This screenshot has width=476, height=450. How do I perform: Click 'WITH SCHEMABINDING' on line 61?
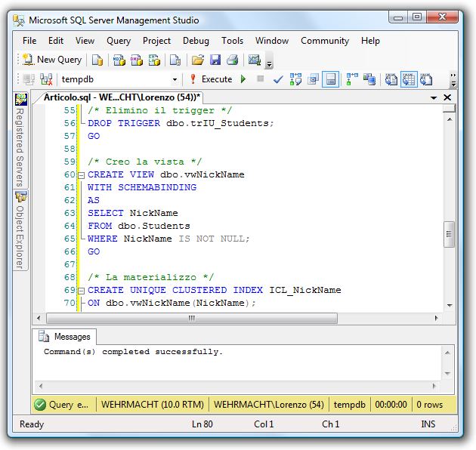[142, 187]
